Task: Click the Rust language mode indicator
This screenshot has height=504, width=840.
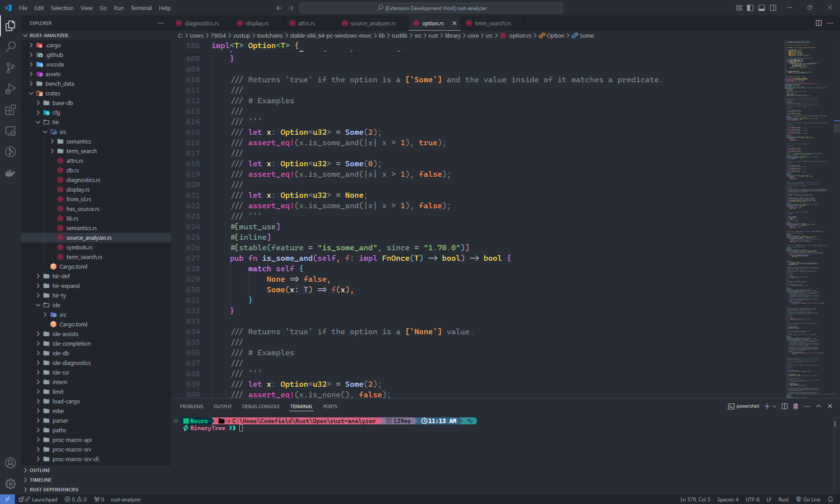Action: click(783, 499)
